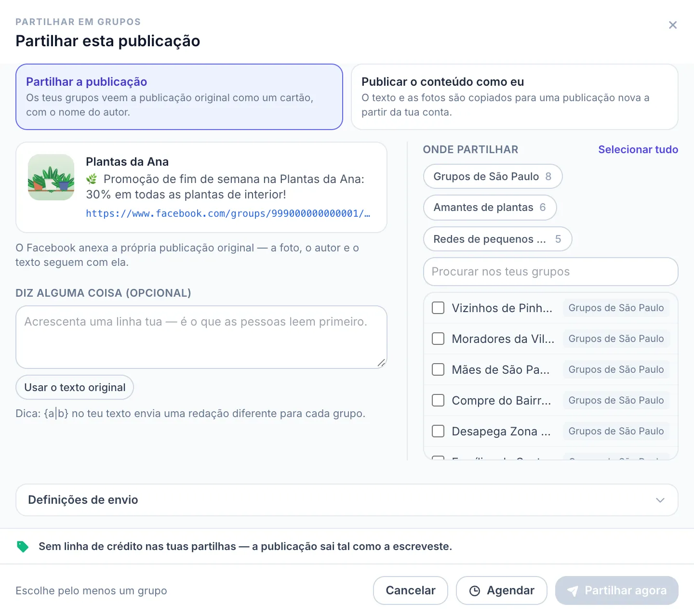Viewport: 694px width, 616px height.
Task: Filter by Redes de pequenos ... chip
Action: point(498,239)
